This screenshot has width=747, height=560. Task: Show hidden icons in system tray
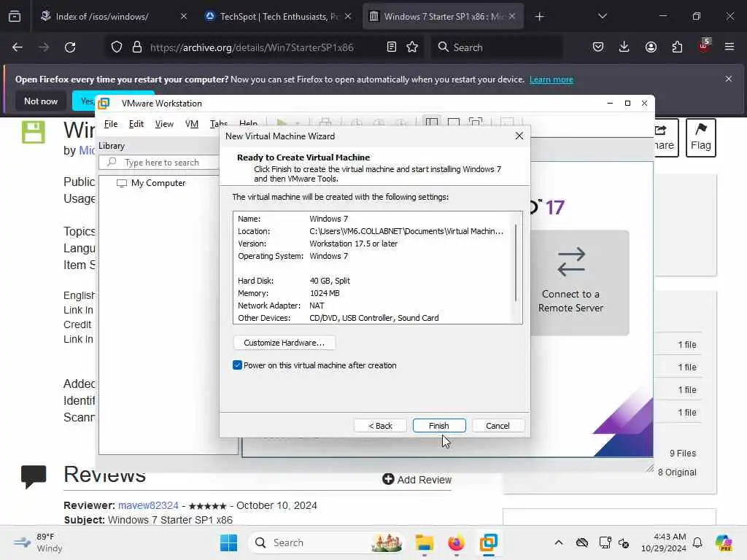[x=559, y=542]
